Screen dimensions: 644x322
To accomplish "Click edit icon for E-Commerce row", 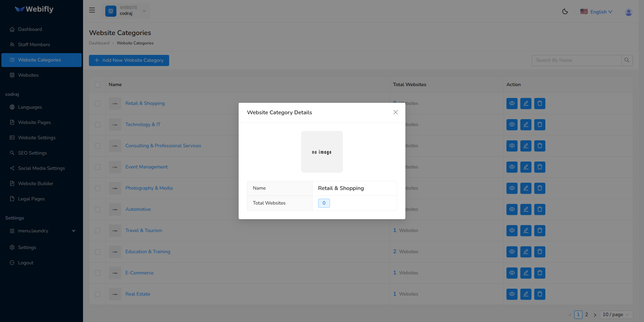I will pyautogui.click(x=526, y=273).
